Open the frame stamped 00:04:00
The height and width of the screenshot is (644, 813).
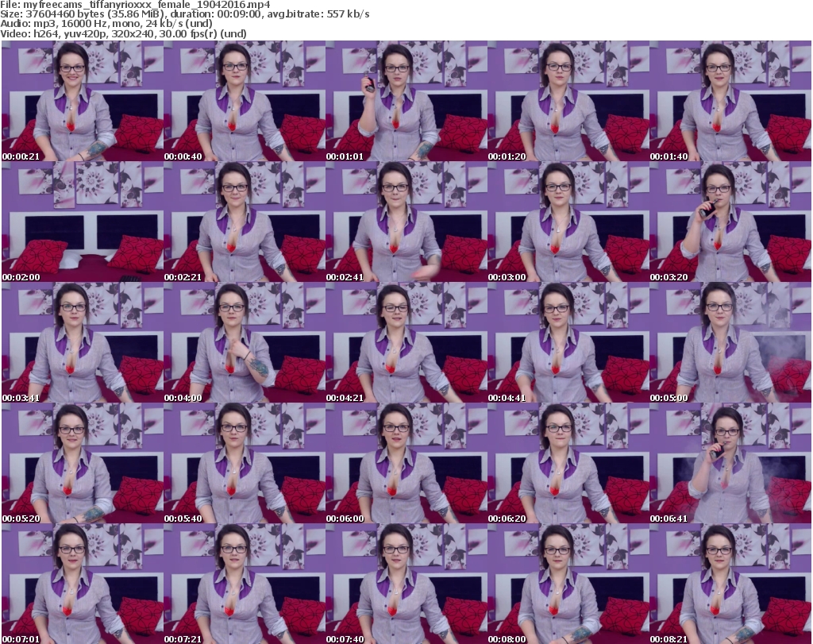245,343
